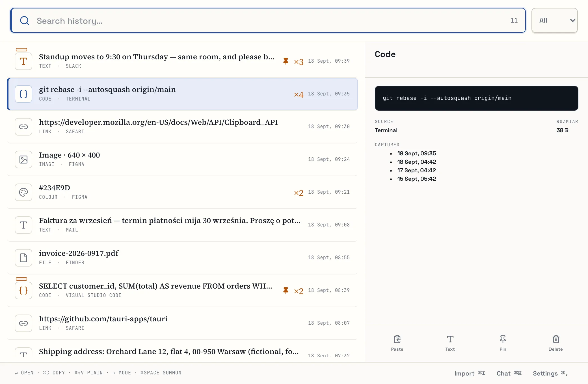This screenshot has height=384, width=588.
Task: Click the text type icon on Standup row
Action: [x=23, y=61]
